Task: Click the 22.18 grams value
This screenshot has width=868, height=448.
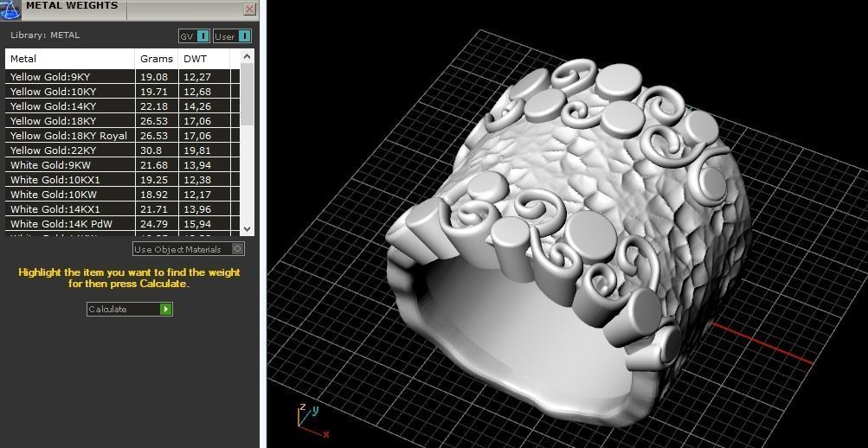Action: pyautogui.click(x=153, y=106)
